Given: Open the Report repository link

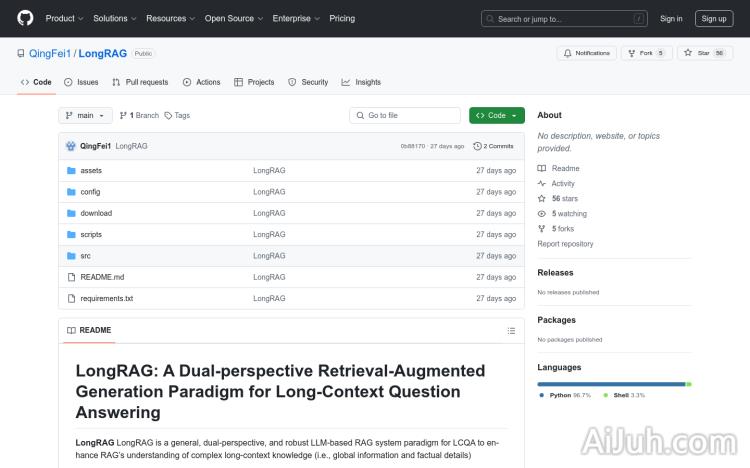Looking at the screenshot, I should [565, 244].
